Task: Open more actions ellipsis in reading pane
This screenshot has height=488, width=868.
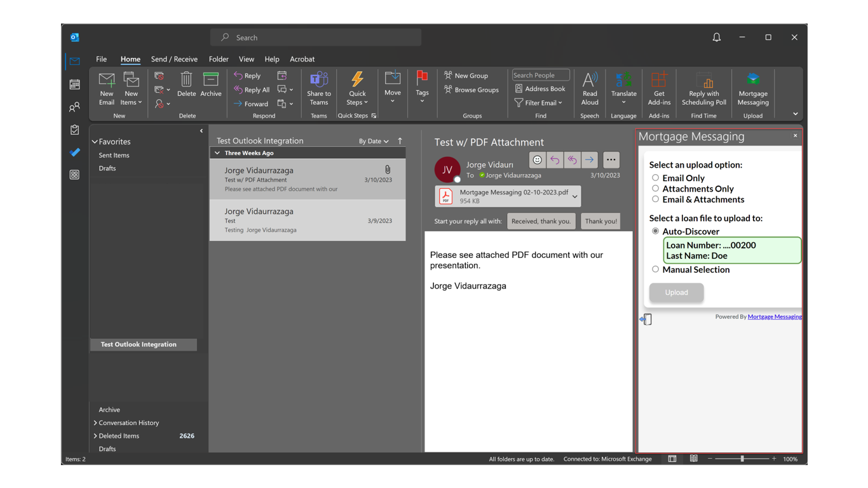Action: click(x=611, y=160)
